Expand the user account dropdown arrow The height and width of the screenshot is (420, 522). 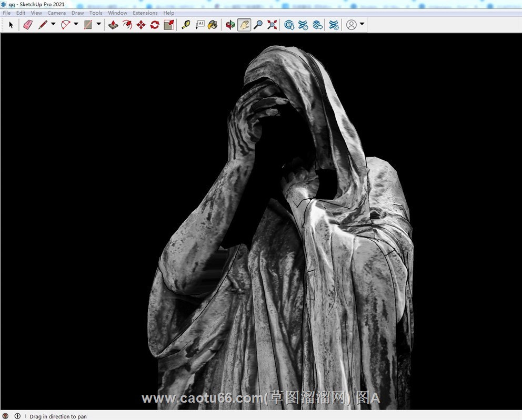coord(362,24)
